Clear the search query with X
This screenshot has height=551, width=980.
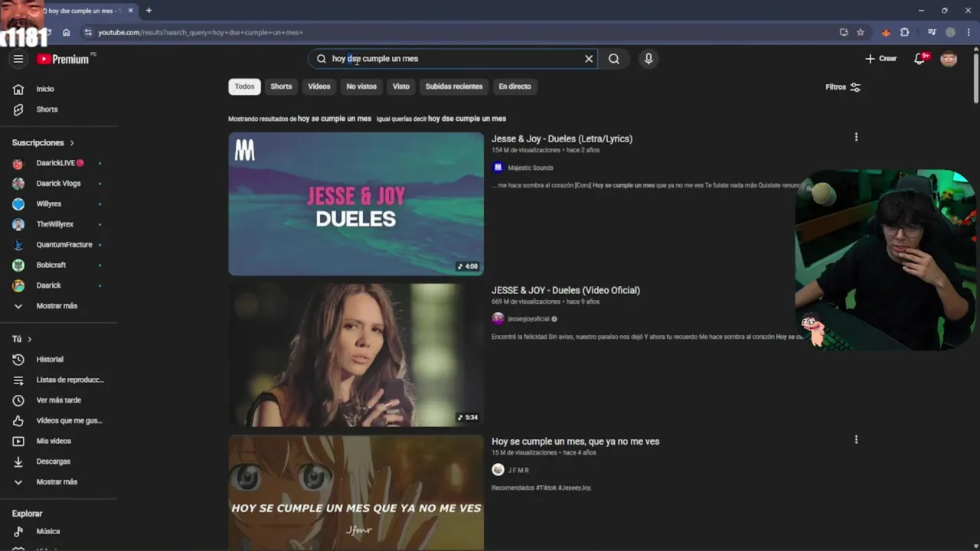point(589,59)
